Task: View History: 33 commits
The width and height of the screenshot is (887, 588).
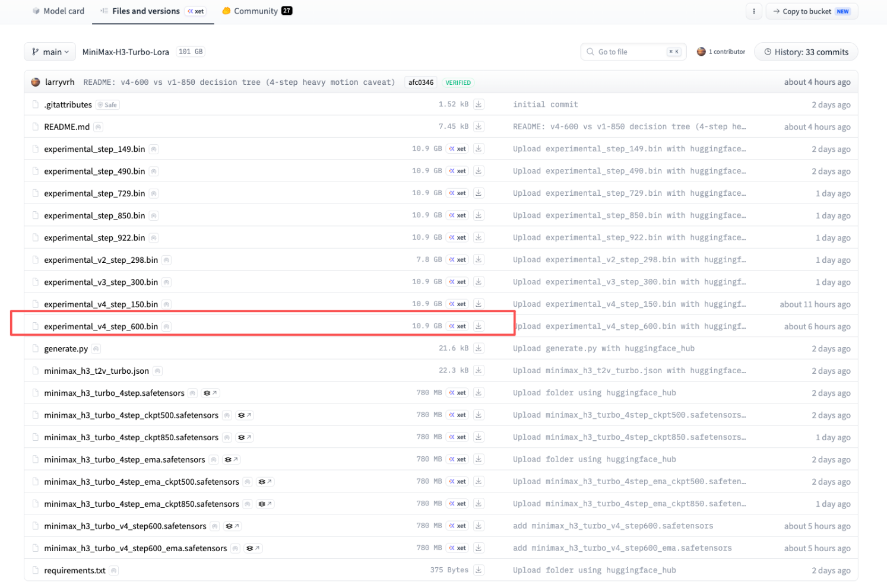Action: pyautogui.click(x=806, y=52)
